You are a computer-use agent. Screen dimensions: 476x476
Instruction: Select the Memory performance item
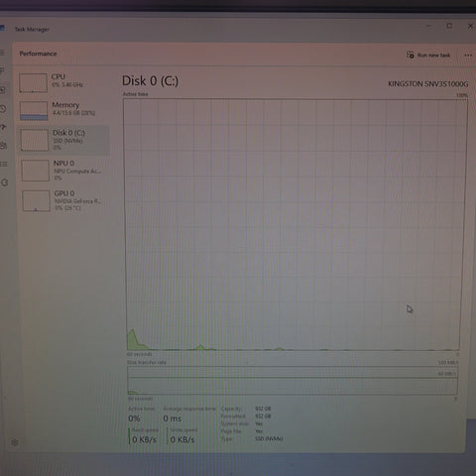point(62,110)
